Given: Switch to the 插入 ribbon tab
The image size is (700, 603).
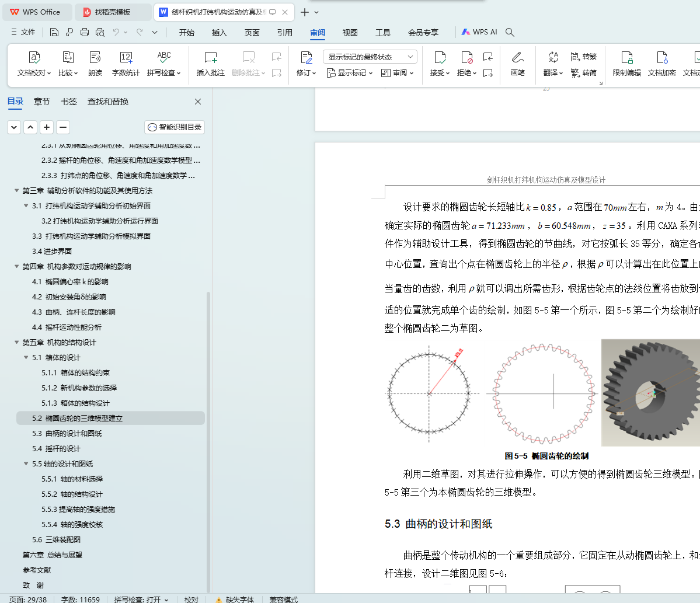Looking at the screenshot, I should [219, 33].
